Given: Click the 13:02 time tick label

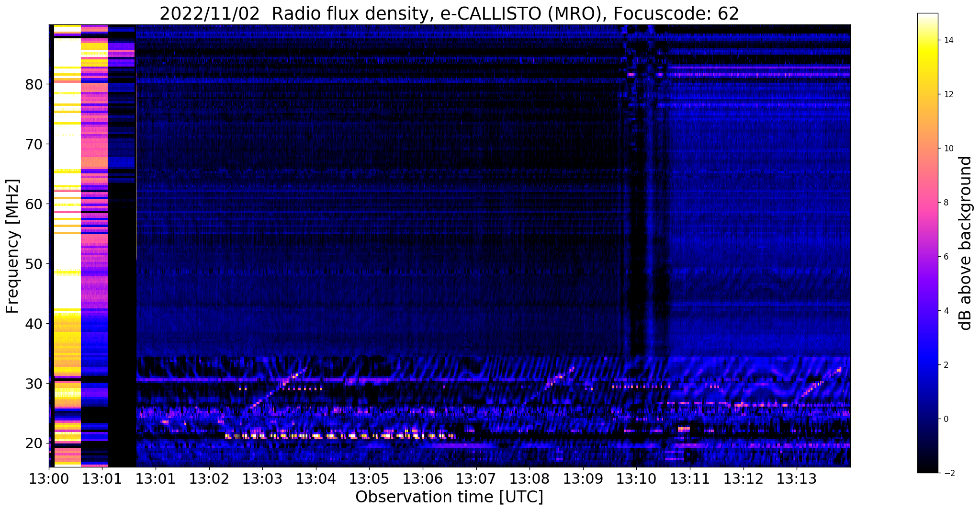Looking at the screenshot, I should (209, 479).
